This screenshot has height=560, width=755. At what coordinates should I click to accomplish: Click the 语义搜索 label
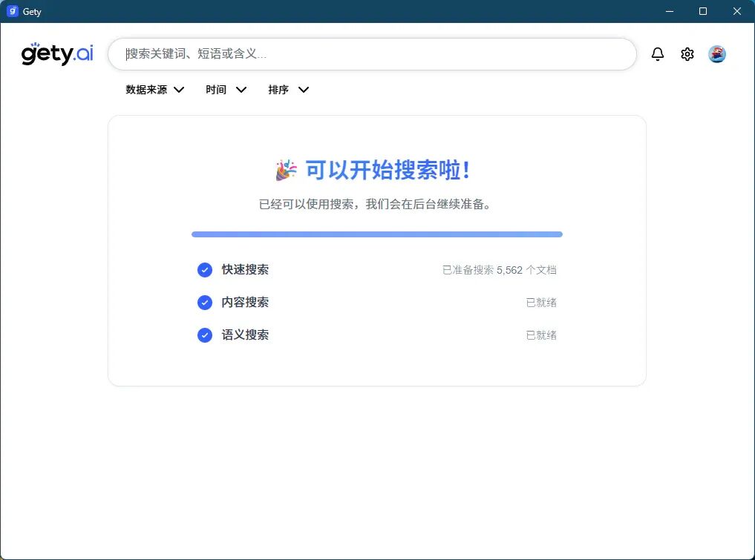point(245,335)
